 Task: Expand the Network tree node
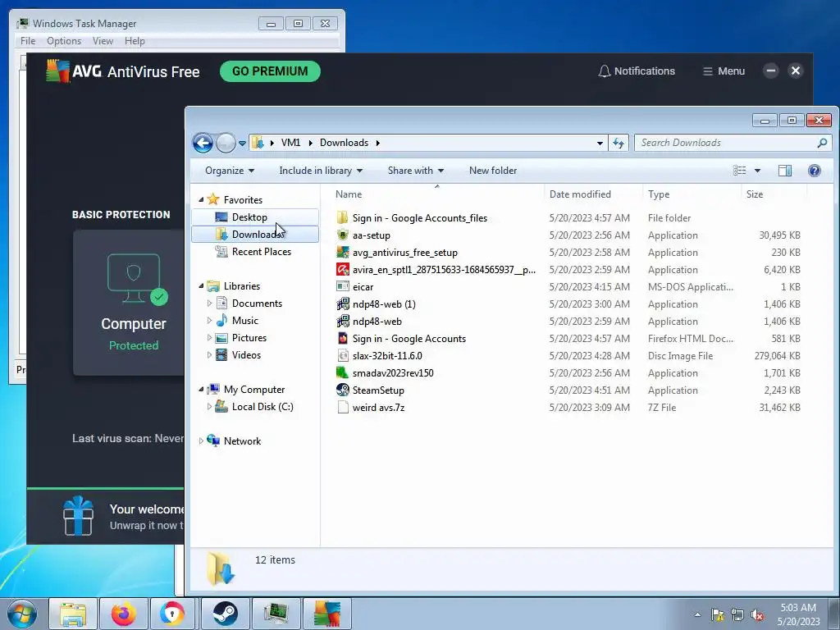pyautogui.click(x=201, y=441)
